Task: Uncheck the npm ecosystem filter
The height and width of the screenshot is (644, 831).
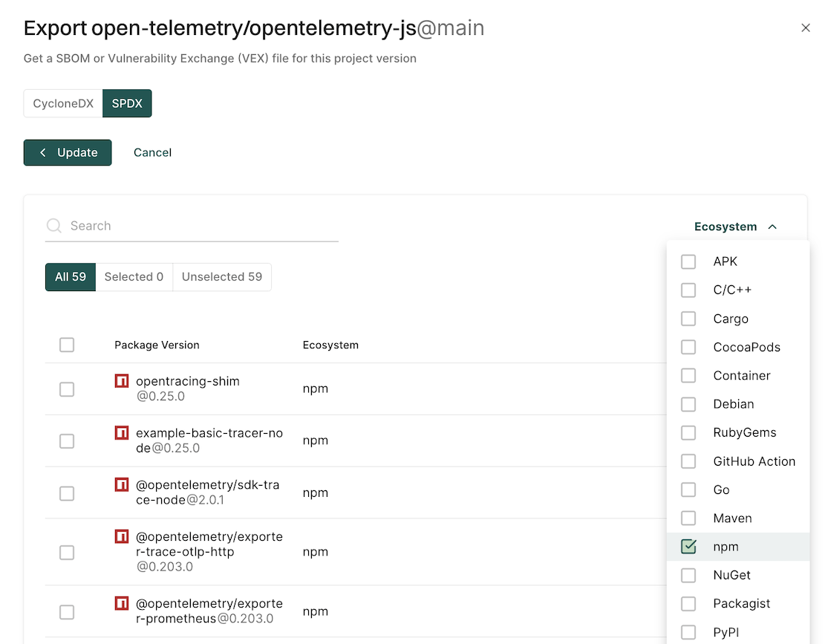Action: tap(688, 547)
